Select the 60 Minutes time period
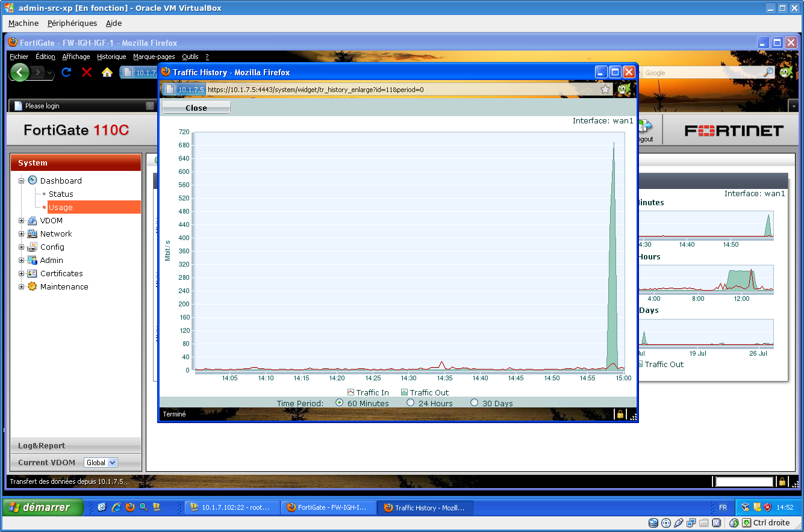Image resolution: width=804 pixels, height=532 pixels. (x=340, y=403)
